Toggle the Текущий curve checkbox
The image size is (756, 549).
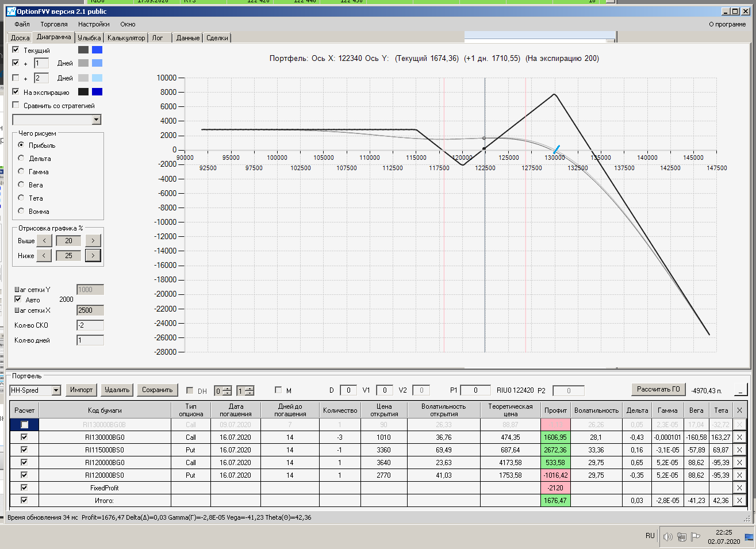pos(16,50)
